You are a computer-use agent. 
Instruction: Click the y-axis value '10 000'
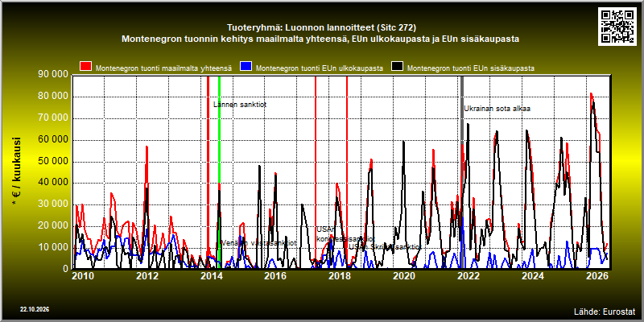tap(53, 247)
